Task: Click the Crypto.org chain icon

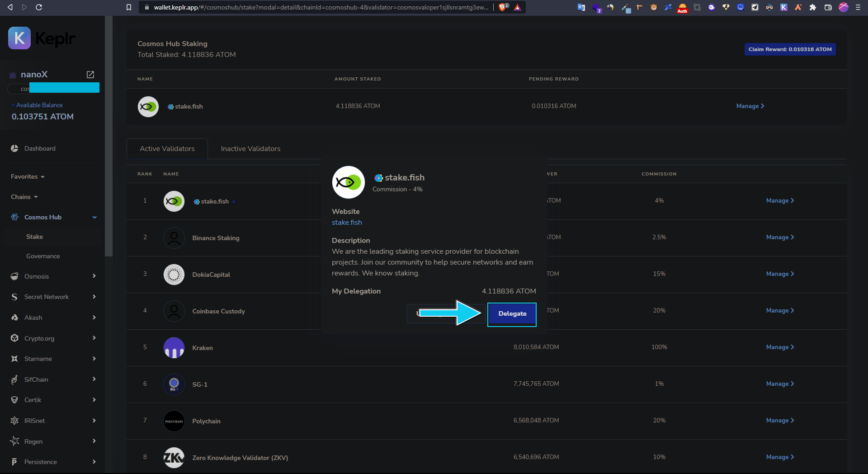Action: [14, 338]
